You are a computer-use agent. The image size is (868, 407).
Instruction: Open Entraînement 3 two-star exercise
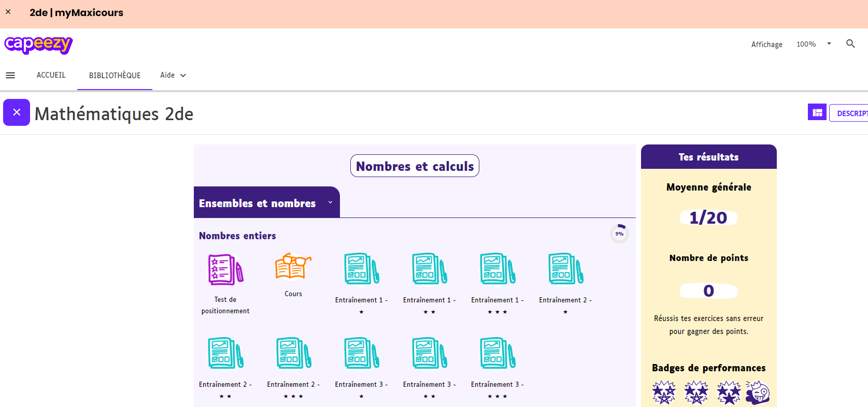[x=429, y=353]
